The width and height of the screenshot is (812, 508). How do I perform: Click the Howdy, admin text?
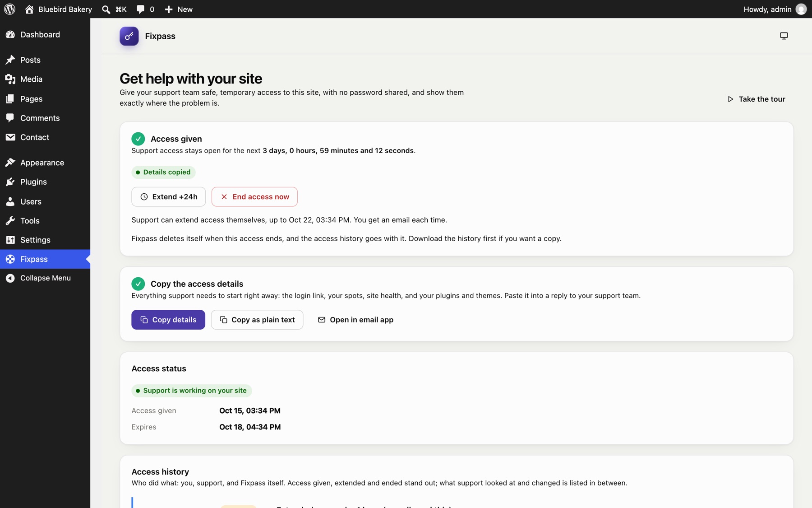click(767, 9)
